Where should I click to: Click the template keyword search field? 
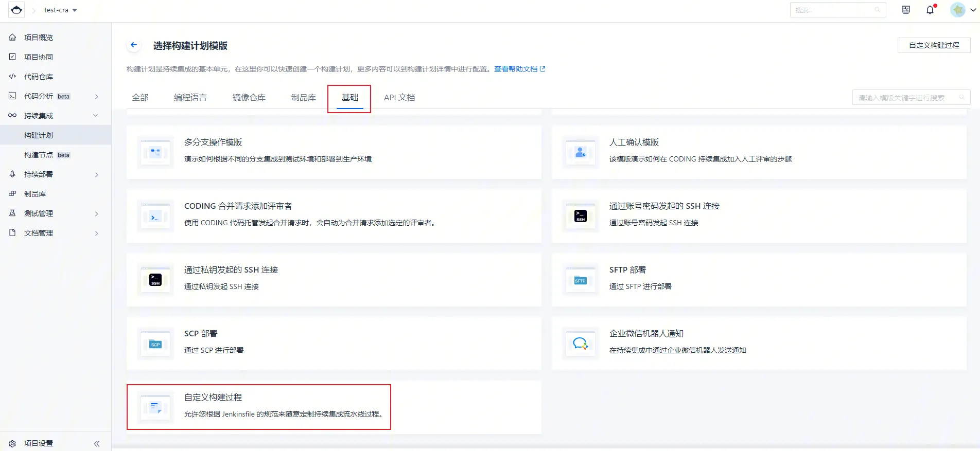pyautogui.click(x=906, y=98)
